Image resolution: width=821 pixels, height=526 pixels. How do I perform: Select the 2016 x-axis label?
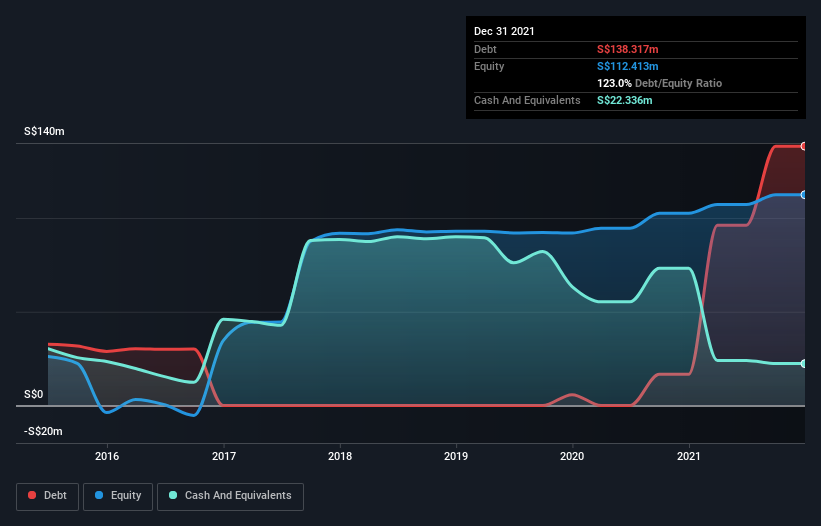click(x=107, y=456)
